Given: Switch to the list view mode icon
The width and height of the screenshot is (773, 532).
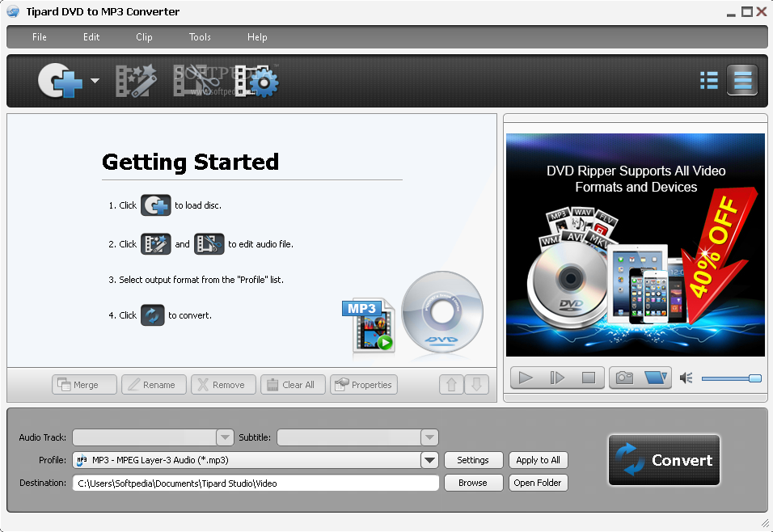Looking at the screenshot, I should [709, 80].
